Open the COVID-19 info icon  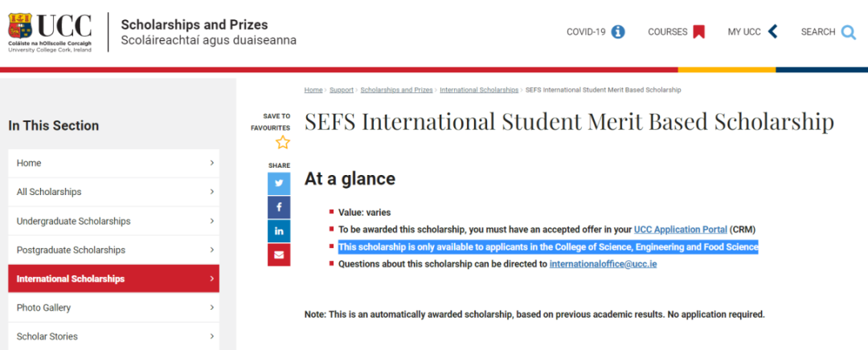pyautogui.click(x=618, y=32)
